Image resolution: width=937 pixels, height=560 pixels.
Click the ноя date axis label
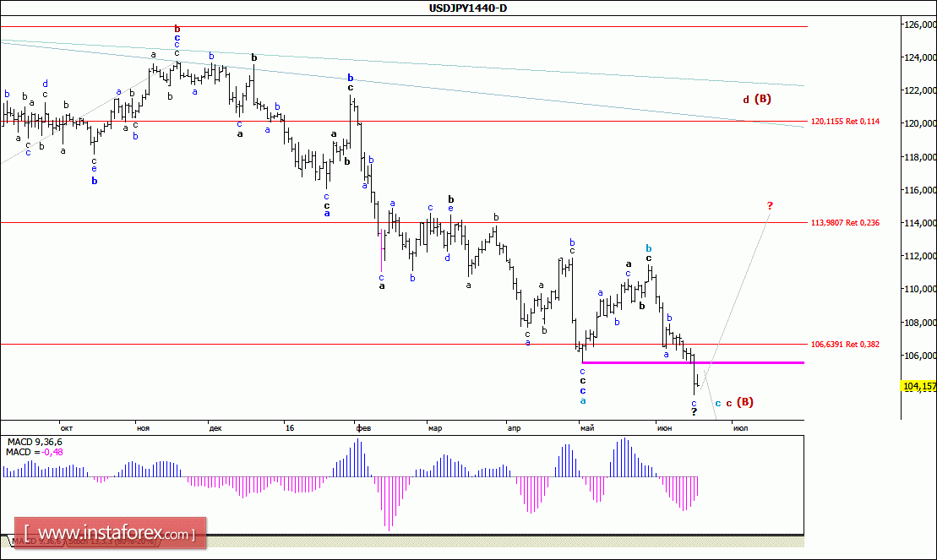(143, 428)
